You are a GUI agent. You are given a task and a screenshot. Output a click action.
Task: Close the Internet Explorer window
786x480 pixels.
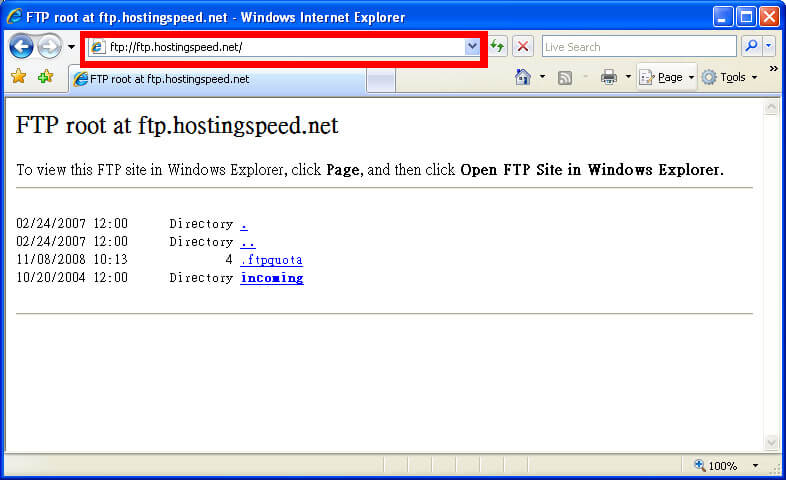pos(769,17)
